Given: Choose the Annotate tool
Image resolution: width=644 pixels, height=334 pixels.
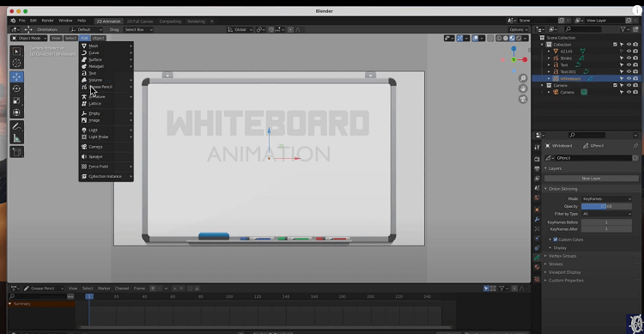Looking at the screenshot, I should pos(16,126).
